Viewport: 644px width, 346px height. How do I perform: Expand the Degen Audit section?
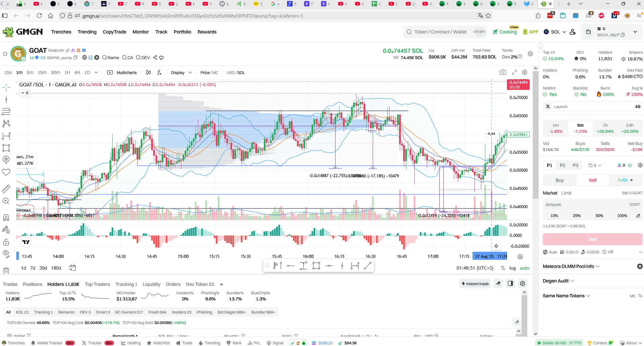[x=558, y=281]
